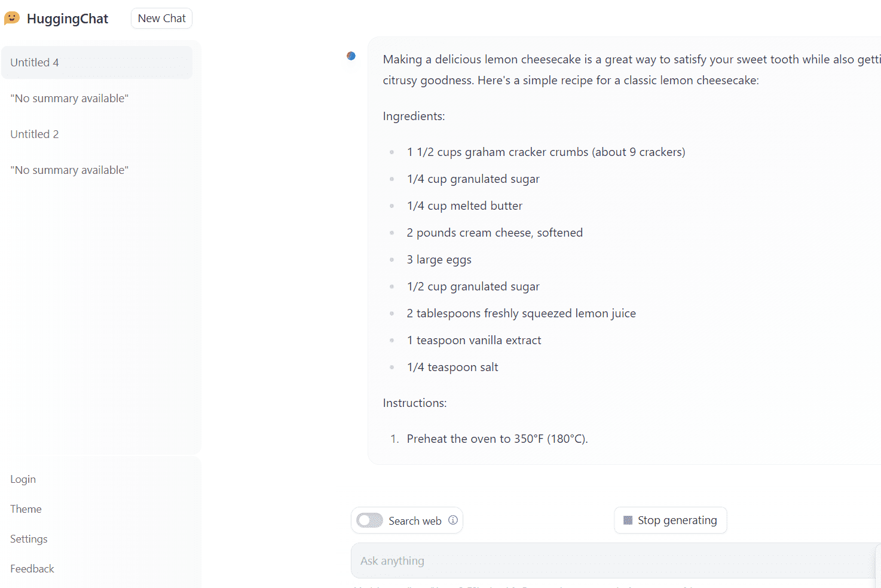Viewport: 881px width, 588px height.
Task: Click the HuggingChat title text
Action: pos(68,19)
